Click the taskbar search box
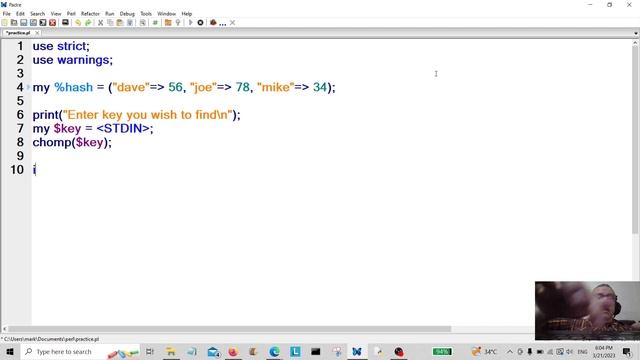 80,351
